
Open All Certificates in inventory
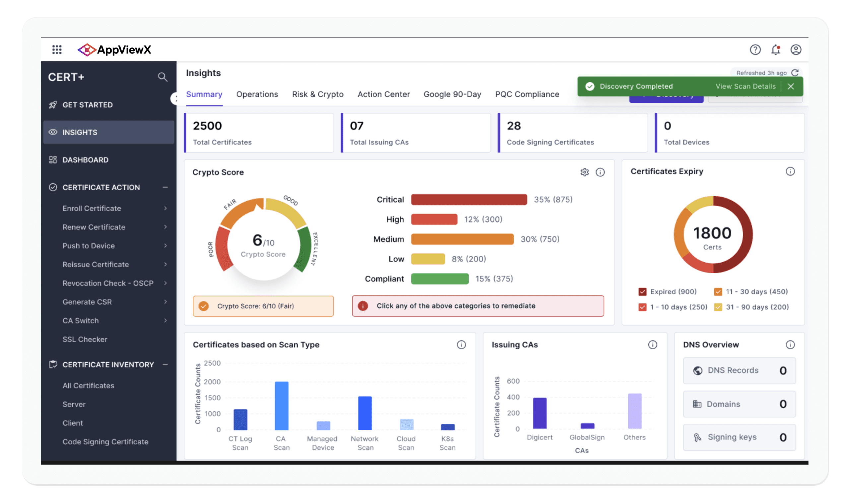click(x=88, y=386)
